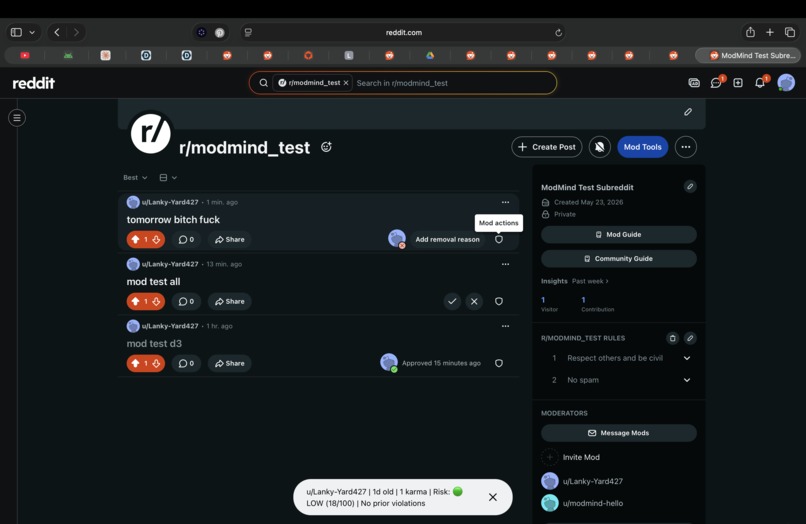This screenshot has height=524, width=806.
Task: Open the YouTube pinned tab
Action: pos(25,56)
